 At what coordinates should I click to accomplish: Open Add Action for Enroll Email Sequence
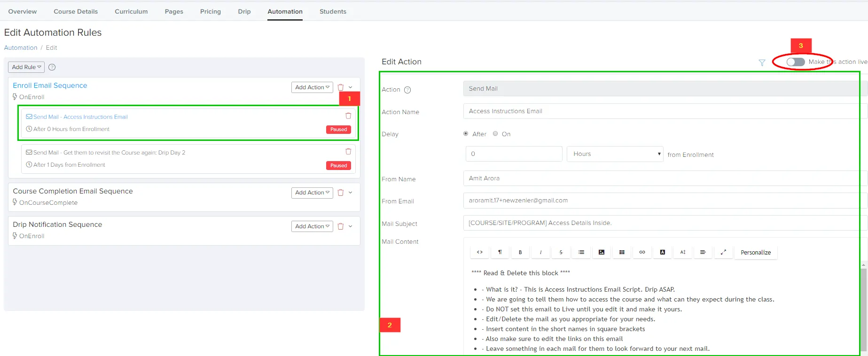coord(312,87)
